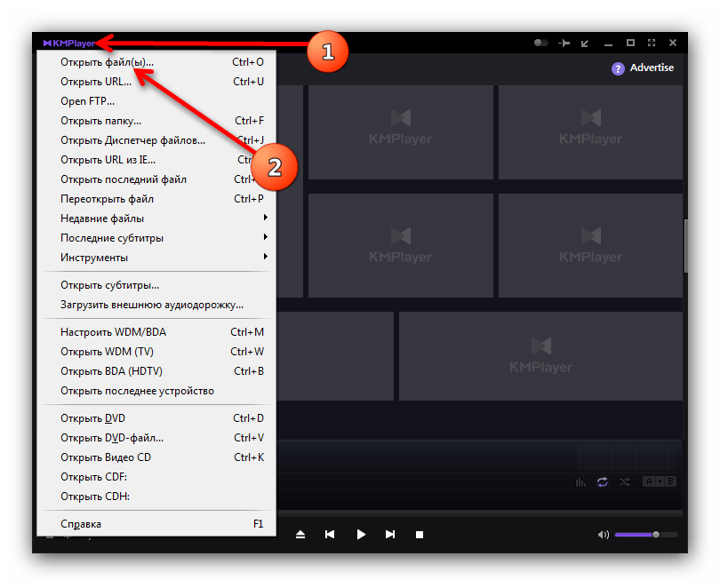Click the top-middle KMPlayer thumbnail tile
The height and width of the screenshot is (588, 720).
[x=400, y=132]
